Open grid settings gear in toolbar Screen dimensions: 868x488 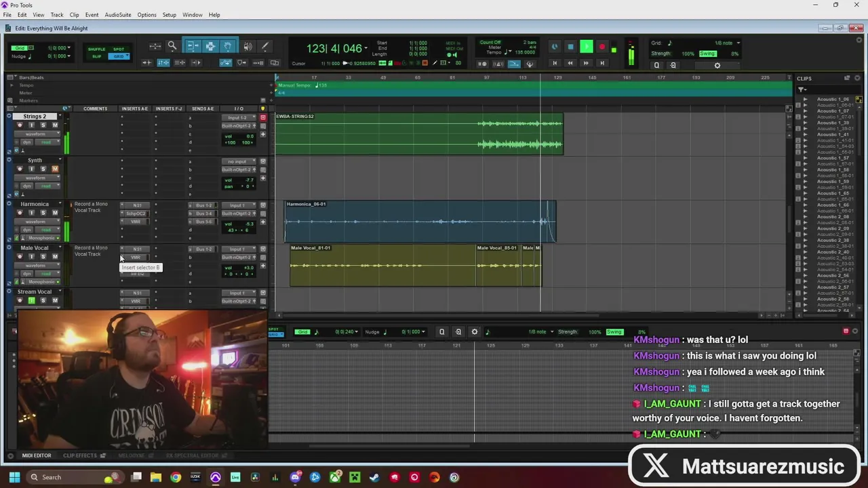[717, 66]
